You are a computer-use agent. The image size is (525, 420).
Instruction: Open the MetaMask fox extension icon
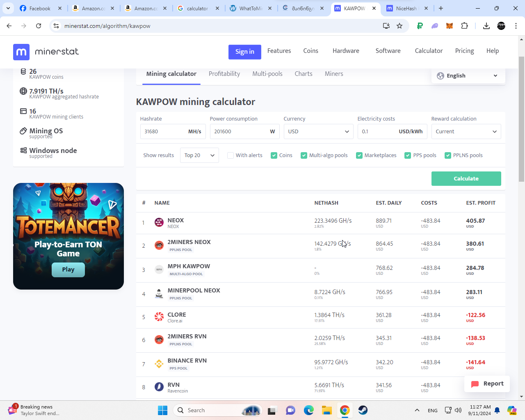pyautogui.click(x=450, y=26)
